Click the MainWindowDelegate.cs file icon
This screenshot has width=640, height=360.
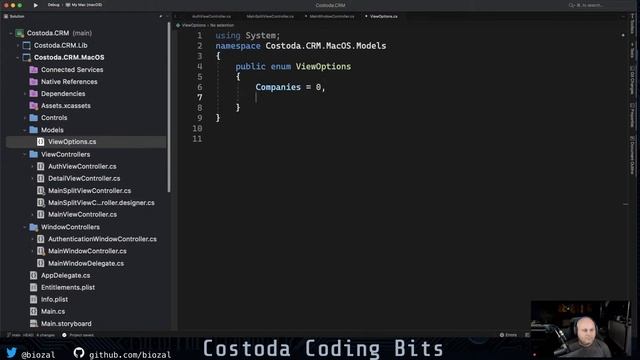click(x=40, y=264)
